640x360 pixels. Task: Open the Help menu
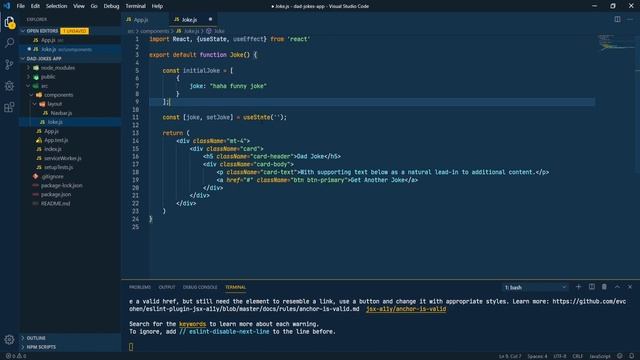(x=157, y=6)
